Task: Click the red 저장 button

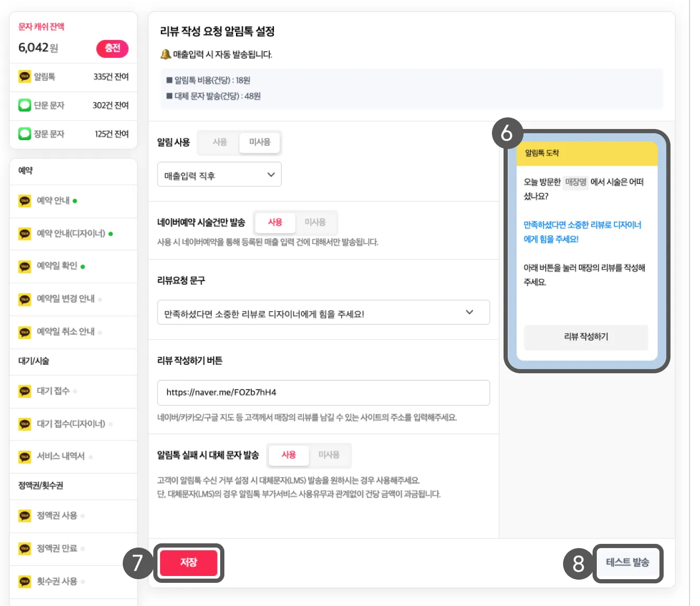Action: click(189, 562)
